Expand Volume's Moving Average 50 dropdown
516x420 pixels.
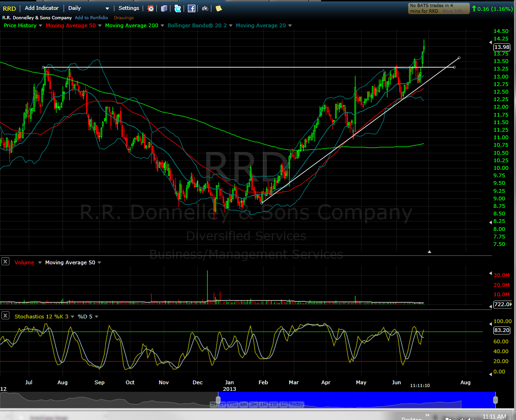(99, 262)
